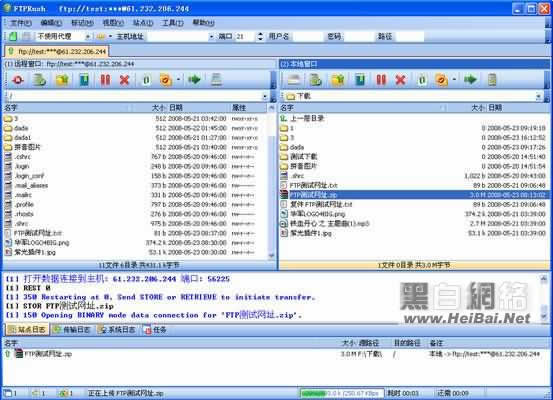Focus the 密码 password field
Image resolution: width=553 pixels, height=400 pixels.
359,36
